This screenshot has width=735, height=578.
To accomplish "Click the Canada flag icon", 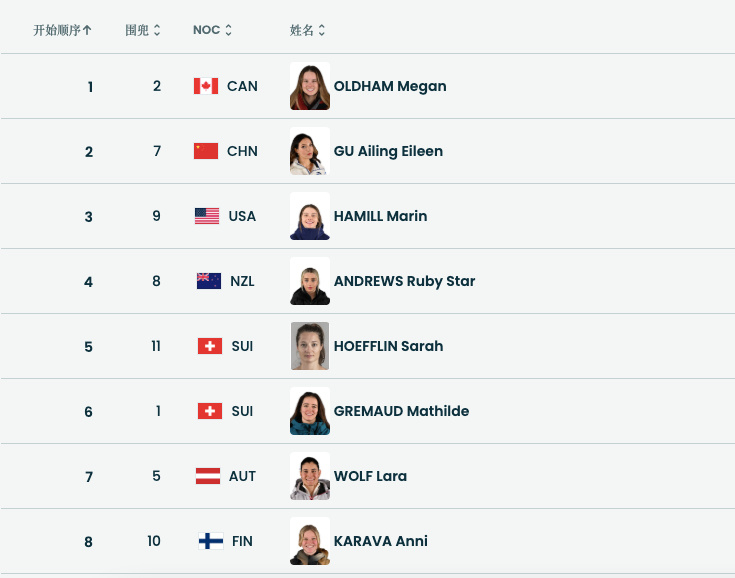I will [x=206, y=86].
